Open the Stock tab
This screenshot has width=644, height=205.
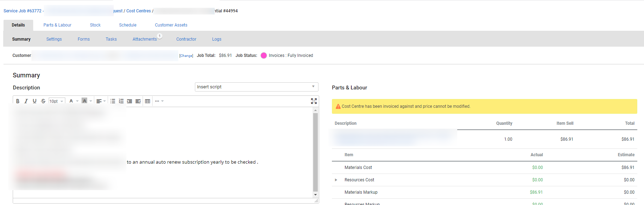click(x=95, y=25)
